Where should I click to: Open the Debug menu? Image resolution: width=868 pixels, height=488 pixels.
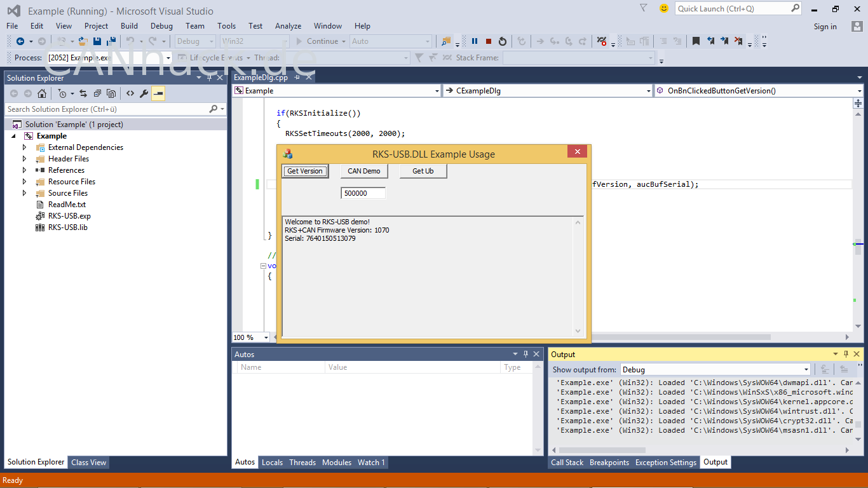[161, 26]
